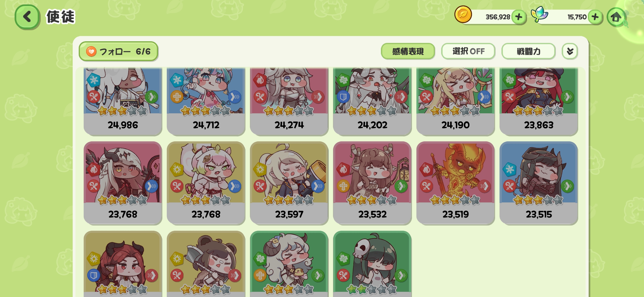This screenshot has width=644, height=297.
Task: Toggle the 感情表現 emotion display button
Action: coord(408,51)
